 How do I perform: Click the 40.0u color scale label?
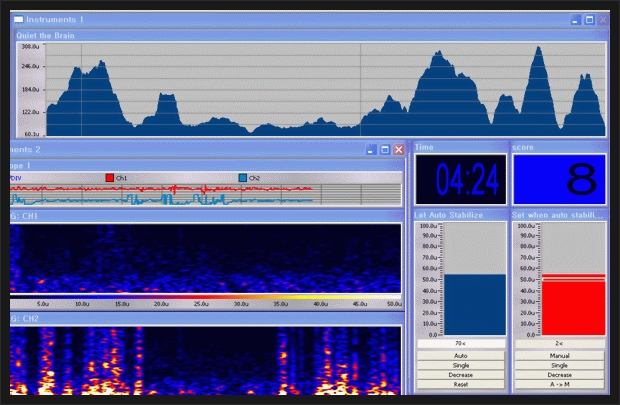(x=321, y=304)
